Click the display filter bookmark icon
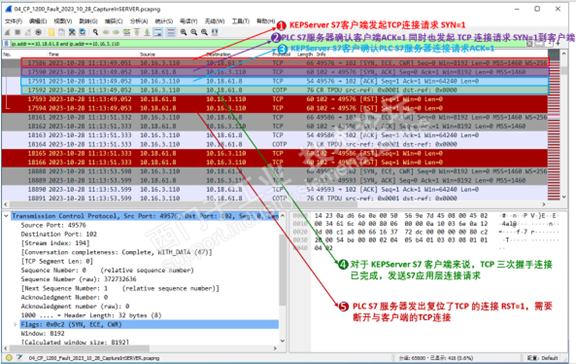This screenshot has width=576, height=364. click(x=7, y=44)
